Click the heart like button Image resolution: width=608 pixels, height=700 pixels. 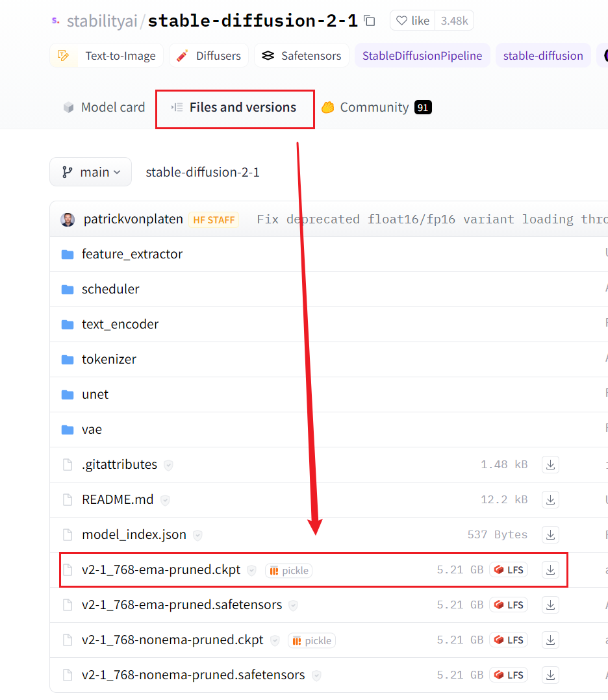click(x=412, y=21)
